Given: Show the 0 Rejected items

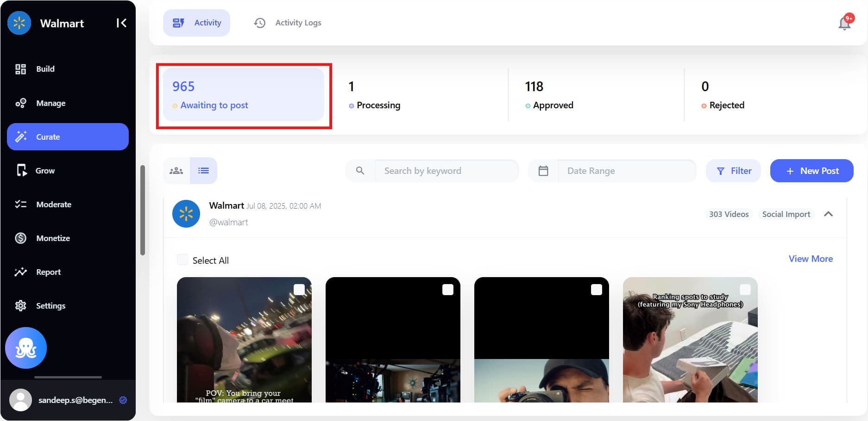Looking at the screenshot, I should click(x=773, y=95).
